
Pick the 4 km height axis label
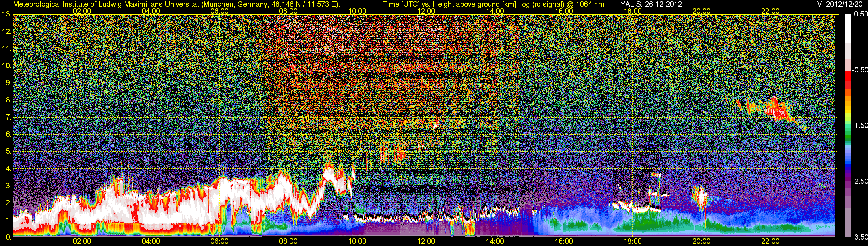(x=8, y=169)
